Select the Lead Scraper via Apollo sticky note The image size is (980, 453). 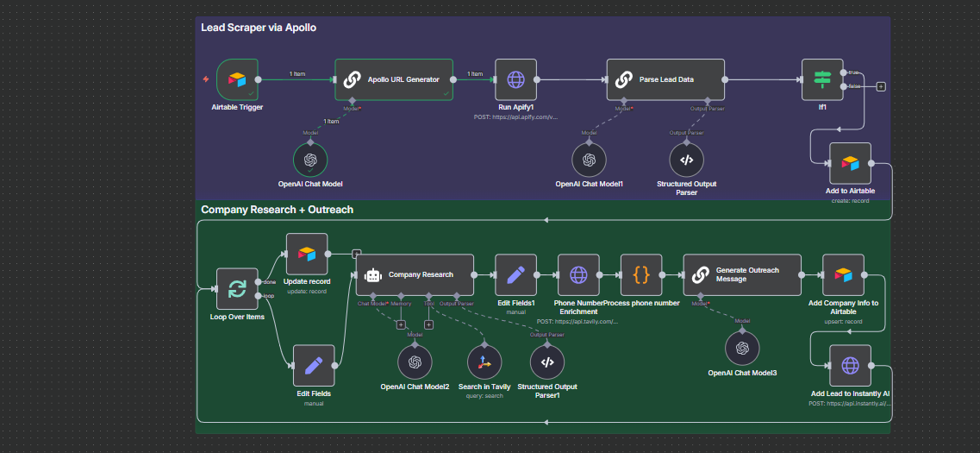pos(259,28)
